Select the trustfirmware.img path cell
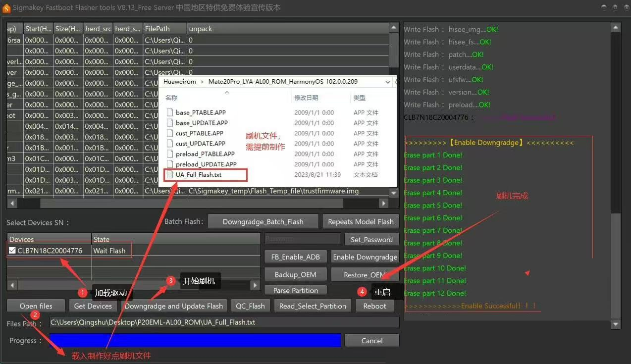Image resolution: width=631 pixels, height=364 pixels. (x=288, y=191)
